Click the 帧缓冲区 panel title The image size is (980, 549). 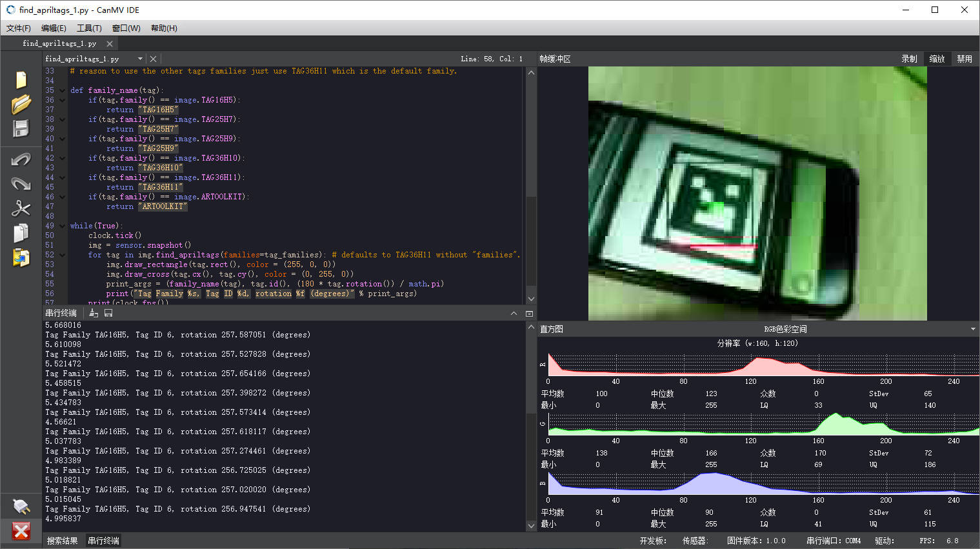(x=555, y=59)
